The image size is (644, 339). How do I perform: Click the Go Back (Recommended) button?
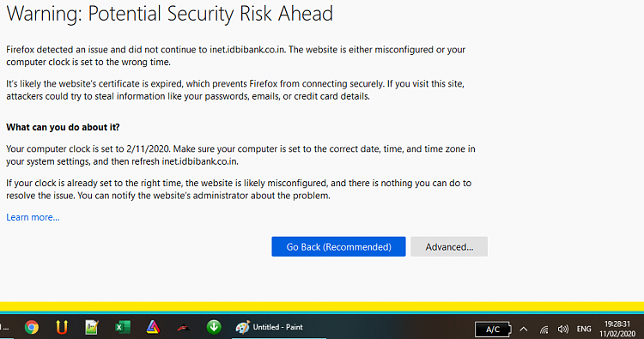coord(338,246)
